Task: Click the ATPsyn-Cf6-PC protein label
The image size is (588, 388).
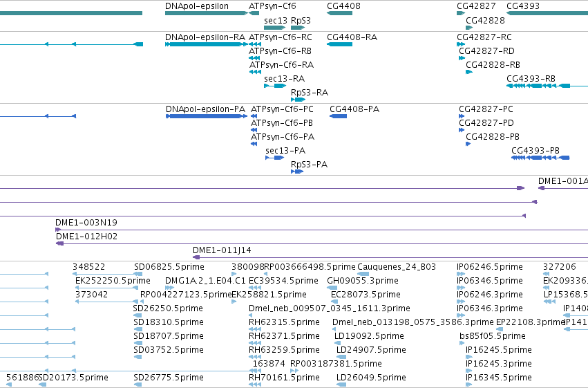Action: (x=282, y=109)
